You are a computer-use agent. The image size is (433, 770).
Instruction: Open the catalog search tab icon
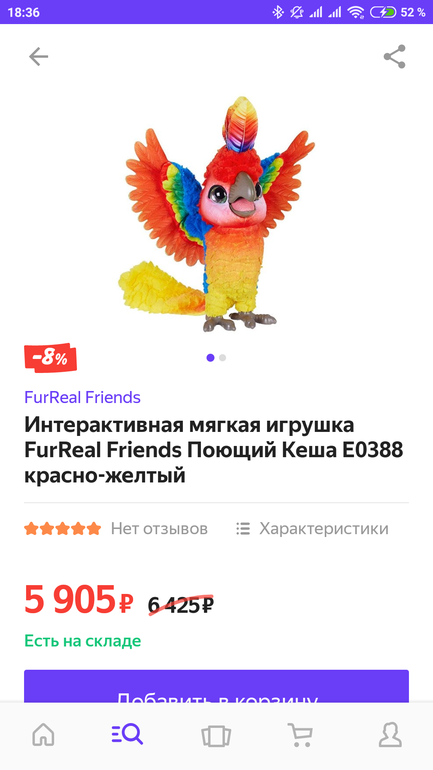[127, 735]
